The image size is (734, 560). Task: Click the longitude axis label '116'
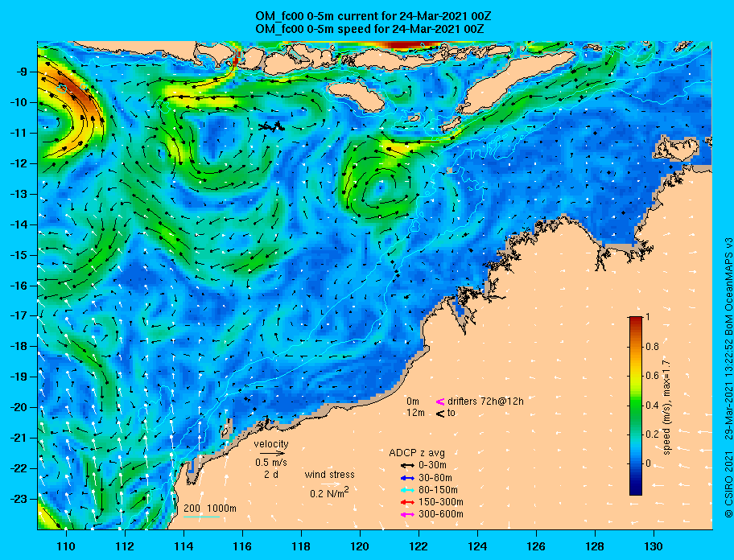(242, 546)
